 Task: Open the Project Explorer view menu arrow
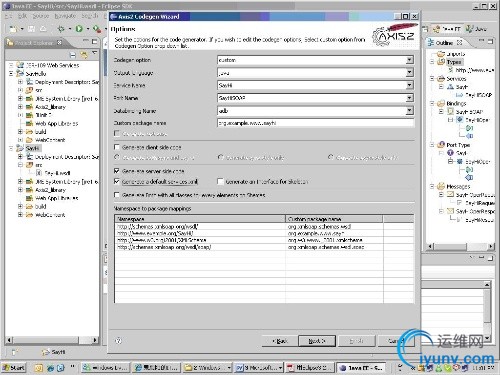point(95,53)
